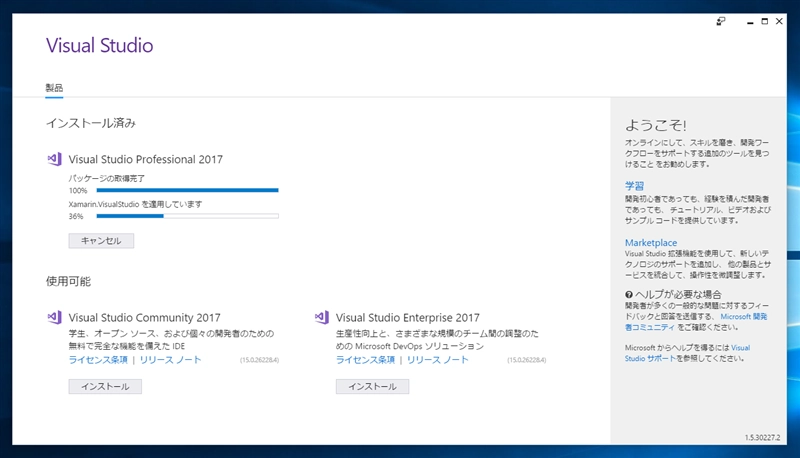The image size is (800, 458).
Task: Open Enterprise 2017 ライセンス条項 link
Action: coord(365,360)
